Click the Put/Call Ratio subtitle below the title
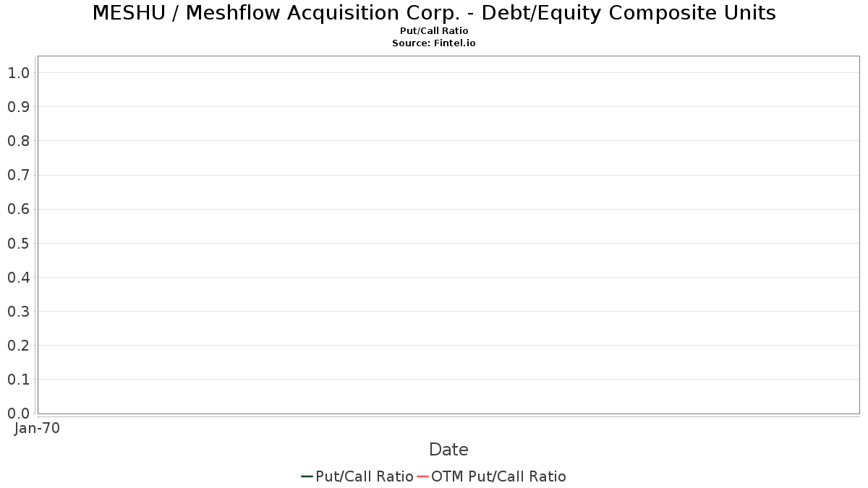The height and width of the screenshot is (488, 868). point(434,31)
